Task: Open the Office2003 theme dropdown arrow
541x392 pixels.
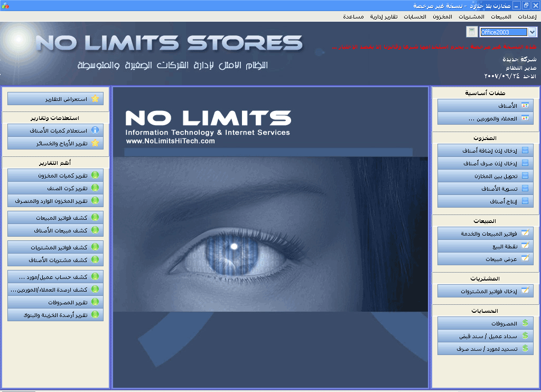Action: click(x=532, y=32)
